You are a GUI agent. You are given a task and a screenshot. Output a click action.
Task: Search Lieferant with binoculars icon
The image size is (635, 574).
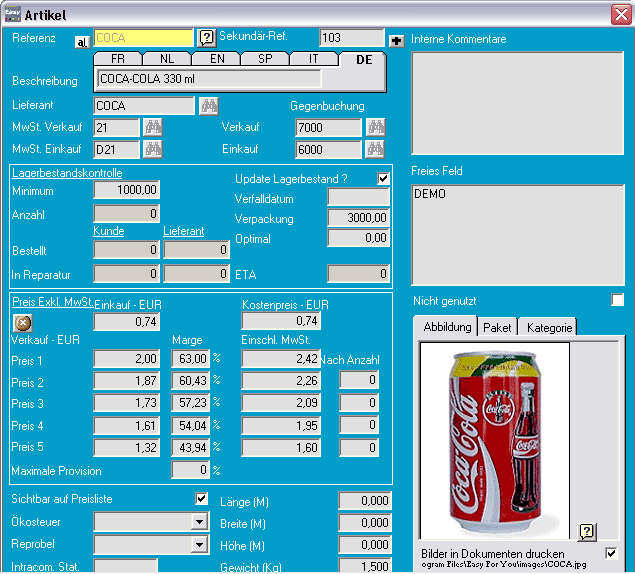[x=209, y=106]
